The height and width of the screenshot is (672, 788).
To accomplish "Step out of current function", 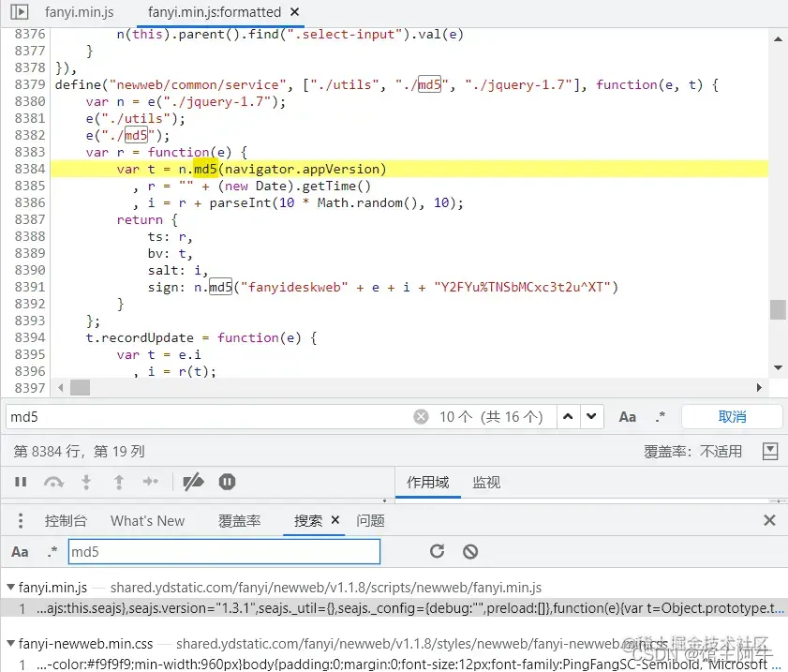I will click(119, 482).
